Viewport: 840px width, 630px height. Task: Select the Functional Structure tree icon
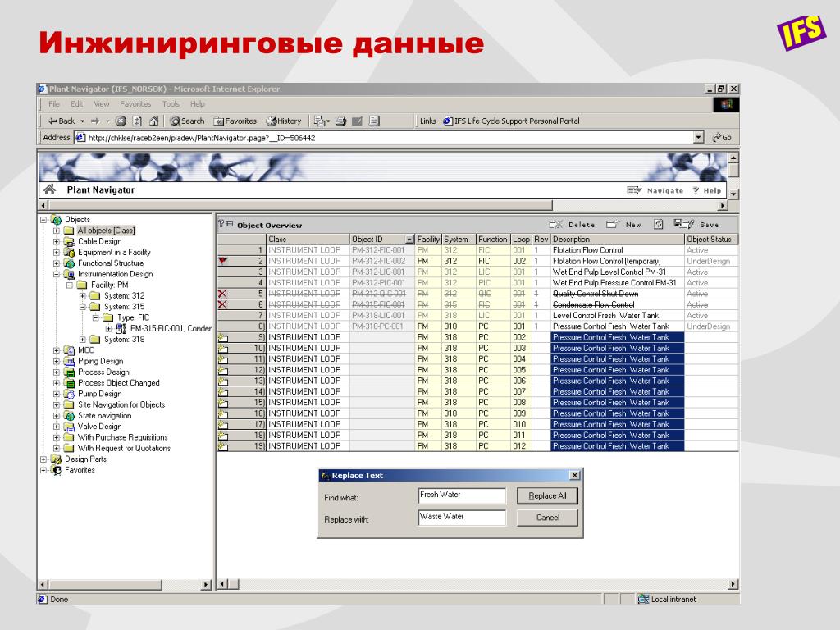pyautogui.click(x=69, y=263)
